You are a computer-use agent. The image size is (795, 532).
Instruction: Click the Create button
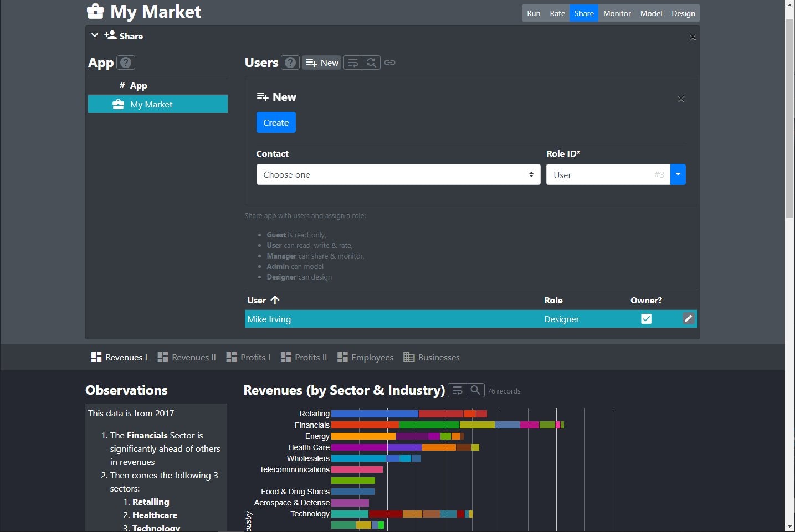(276, 122)
